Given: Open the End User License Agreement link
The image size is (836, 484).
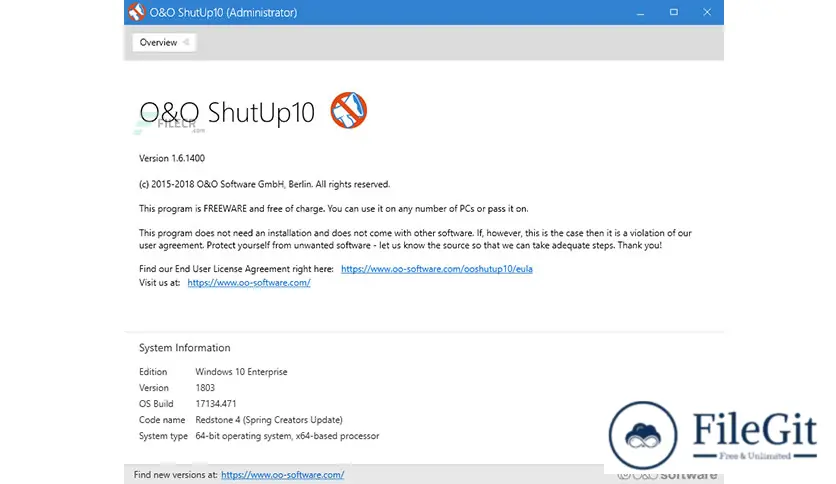Looking at the screenshot, I should (x=437, y=269).
